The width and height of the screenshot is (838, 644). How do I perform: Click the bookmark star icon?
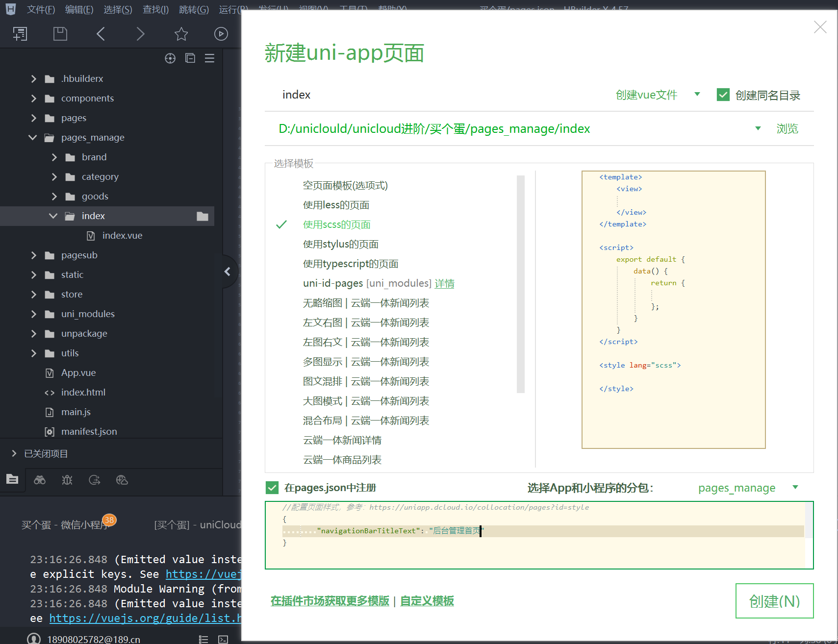[x=181, y=34]
